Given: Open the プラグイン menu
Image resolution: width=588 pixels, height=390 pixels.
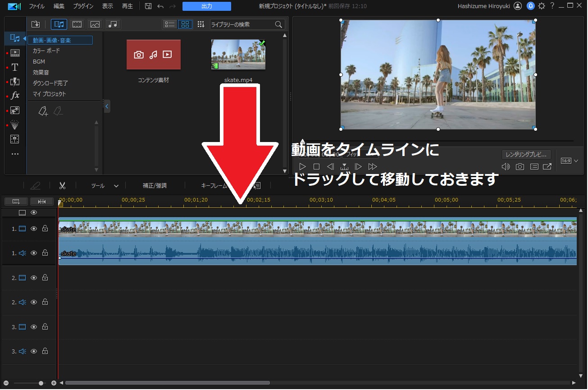Looking at the screenshot, I should point(83,6).
